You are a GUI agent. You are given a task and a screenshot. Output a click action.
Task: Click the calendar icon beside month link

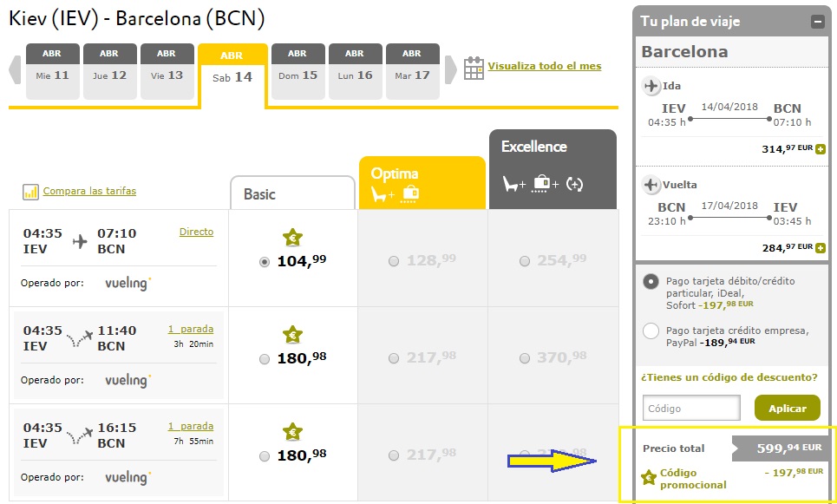474,68
